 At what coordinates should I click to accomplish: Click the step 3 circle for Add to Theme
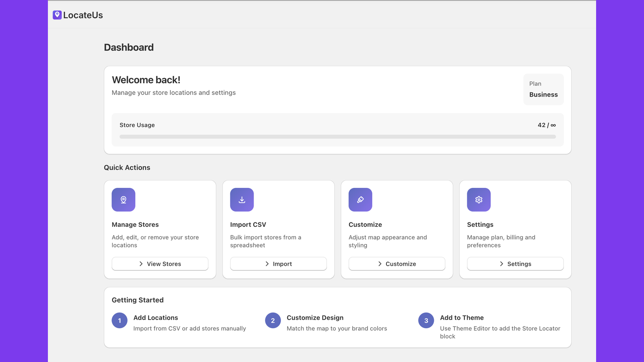click(x=426, y=321)
